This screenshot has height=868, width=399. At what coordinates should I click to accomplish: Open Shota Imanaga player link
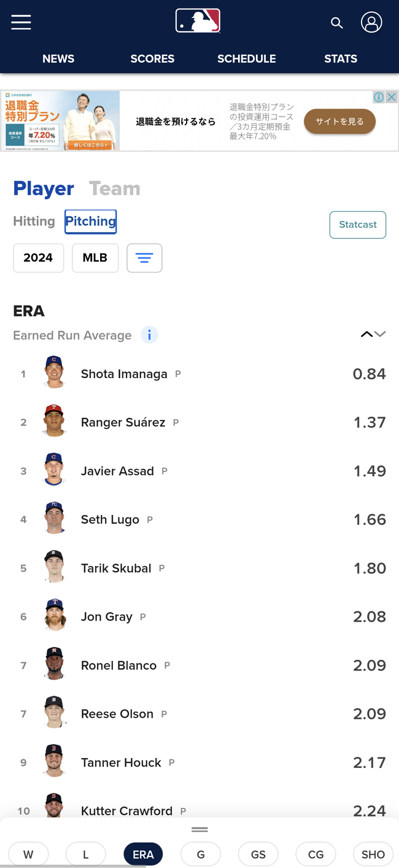[x=124, y=374]
